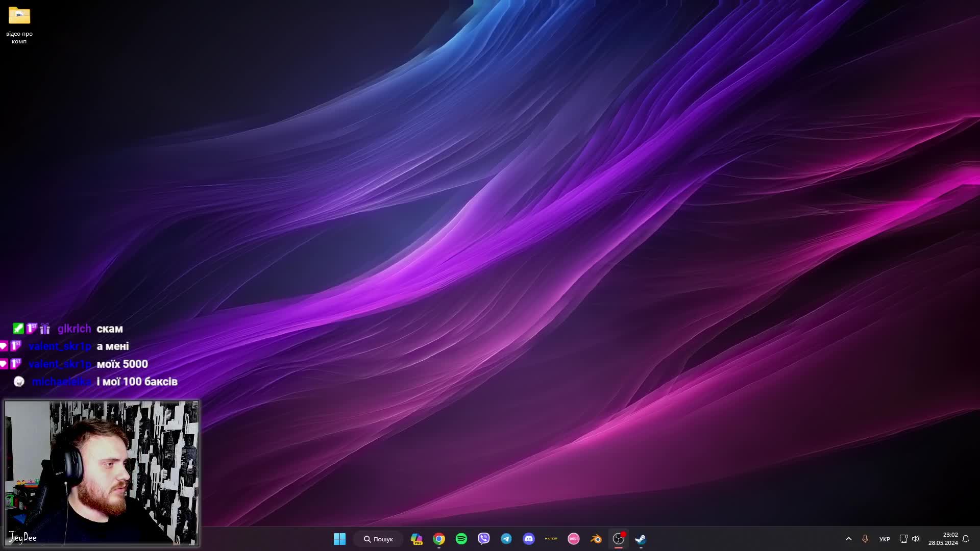Screen dimensions: 980x551
Task: Open Discord from the taskbar
Action: tap(529, 539)
